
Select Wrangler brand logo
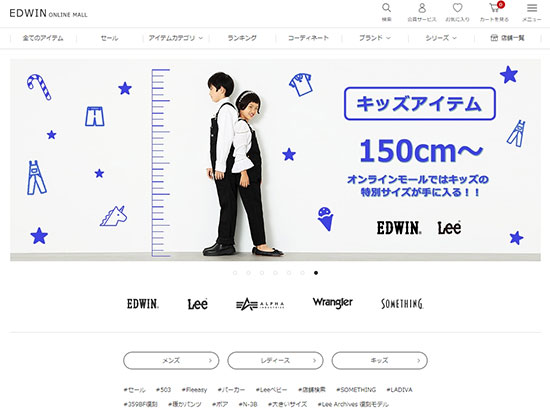[333, 303]
